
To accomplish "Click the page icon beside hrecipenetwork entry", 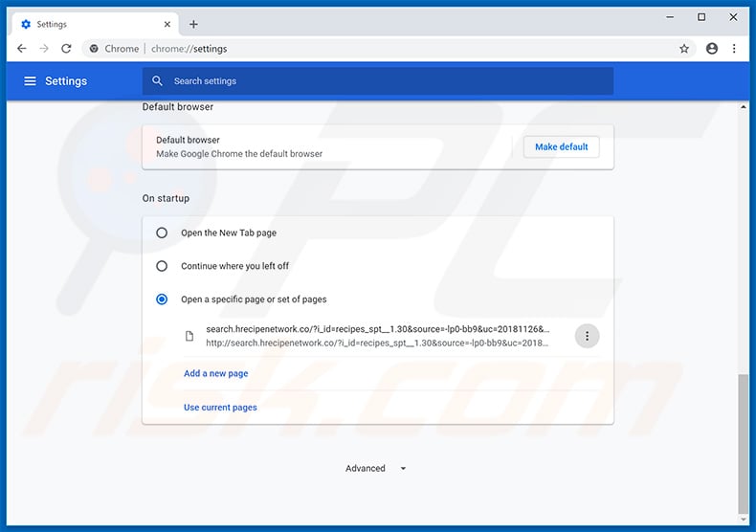I will 189,336.
